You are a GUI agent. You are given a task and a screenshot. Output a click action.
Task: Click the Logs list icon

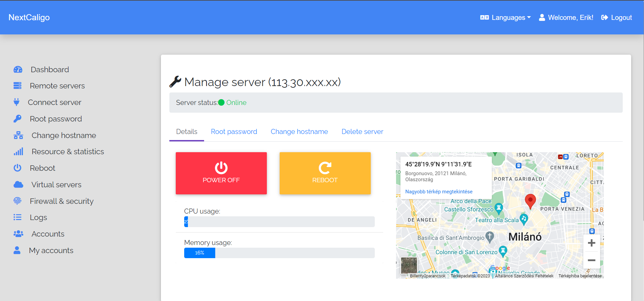pos(18,217)
